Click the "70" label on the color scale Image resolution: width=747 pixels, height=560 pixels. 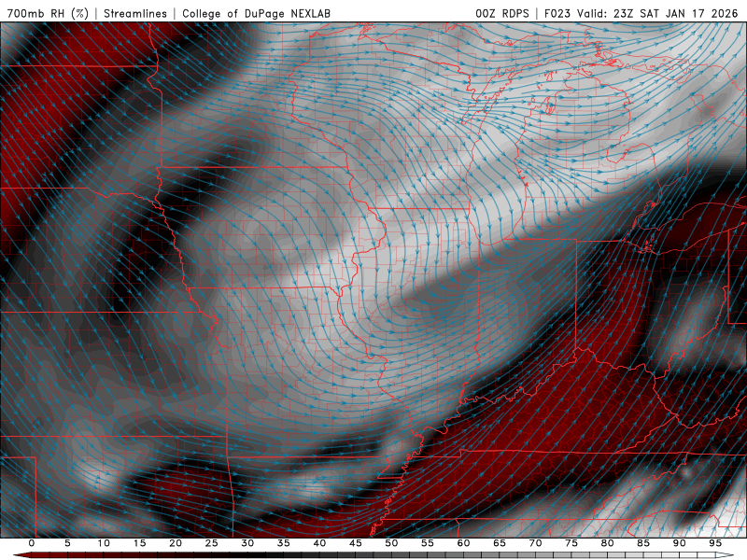535,543
